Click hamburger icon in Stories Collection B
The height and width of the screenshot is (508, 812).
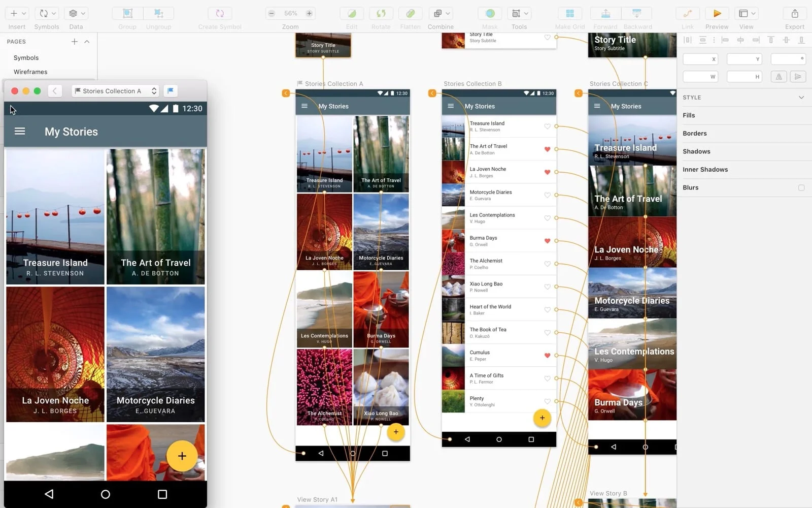(451, 106)
